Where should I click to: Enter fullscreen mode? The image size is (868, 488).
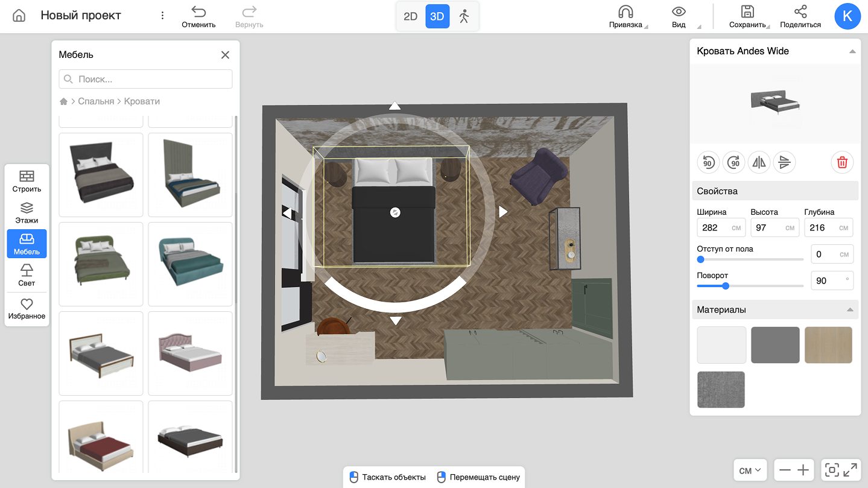[851, 471]
